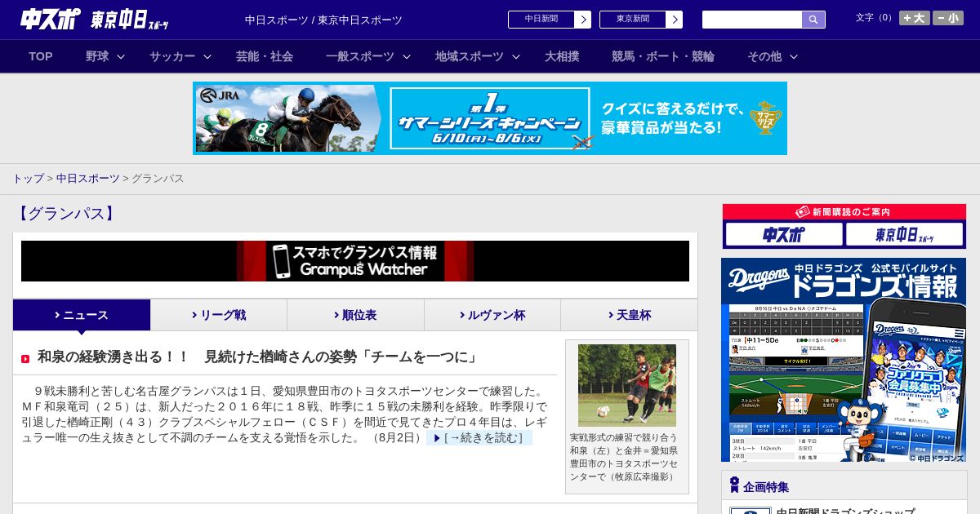Click the 文字（0） label in header

click(x=875, y=18)
